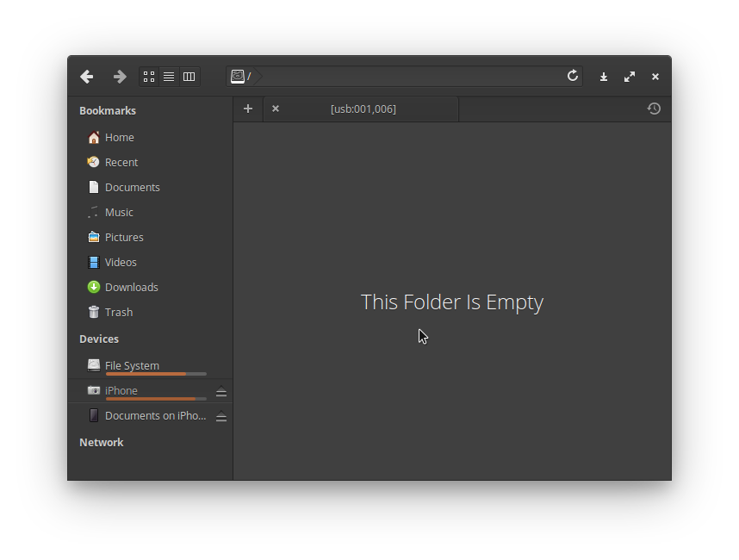
Task: Click the iPhone camera icon
Action: click(x=94, y=390)
